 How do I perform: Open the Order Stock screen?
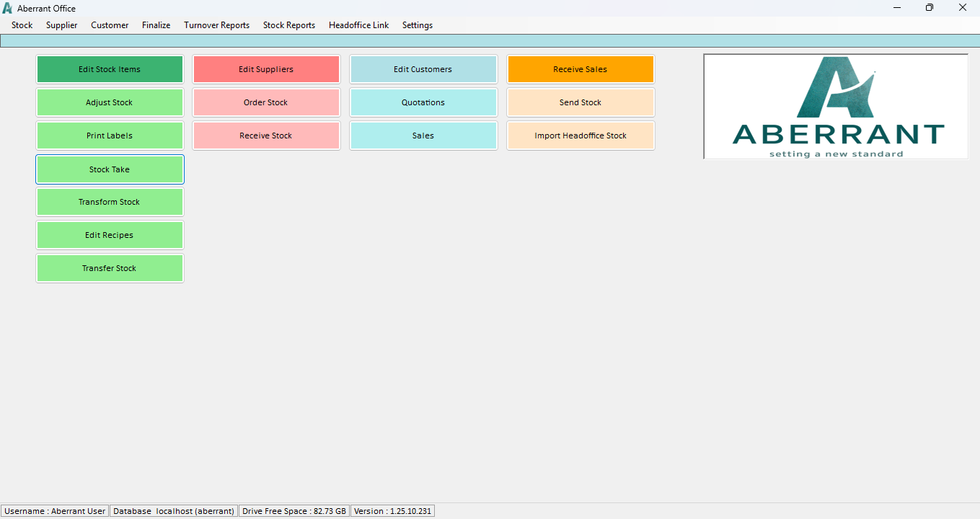[x=266, y=103]
